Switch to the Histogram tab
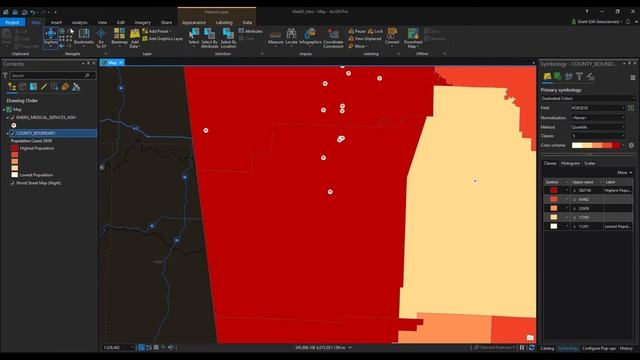The image size is (640, 360). tap(570, 163)
